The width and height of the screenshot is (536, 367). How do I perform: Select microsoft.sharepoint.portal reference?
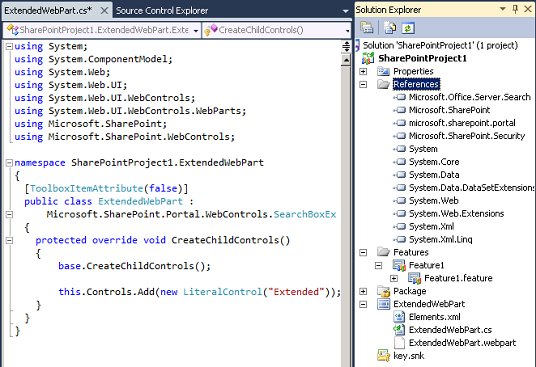pyautogui.click(x=462, y=123)
